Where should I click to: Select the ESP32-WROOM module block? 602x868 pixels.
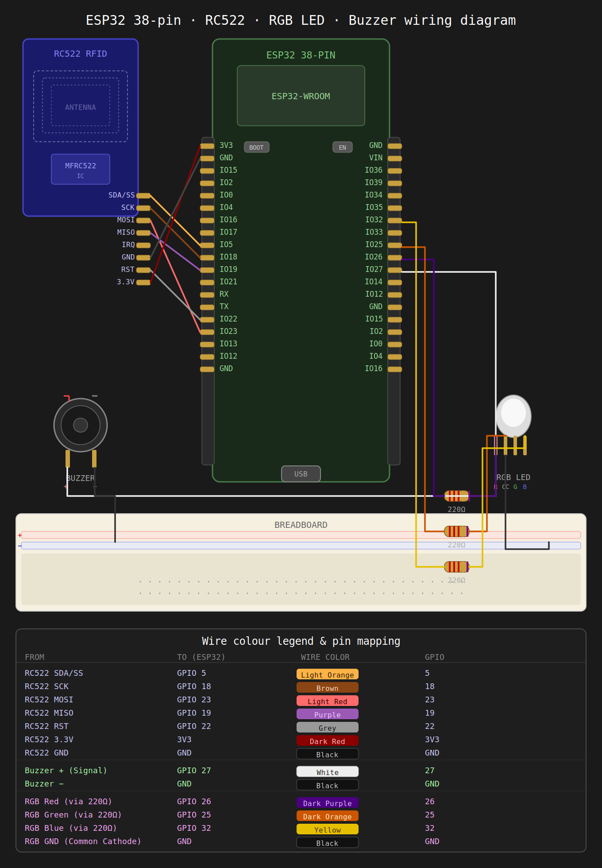point(301,96)
